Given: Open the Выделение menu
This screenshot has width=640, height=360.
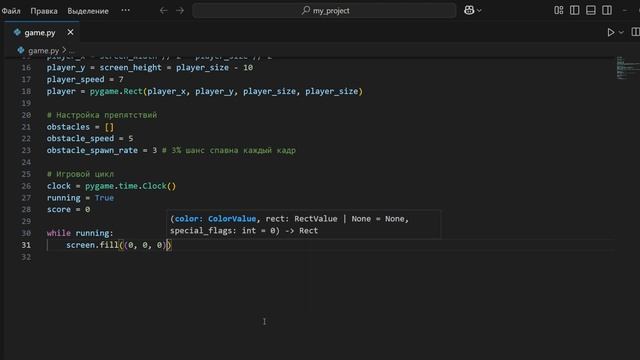Looking at the screenshot, I should coord(88,11).
